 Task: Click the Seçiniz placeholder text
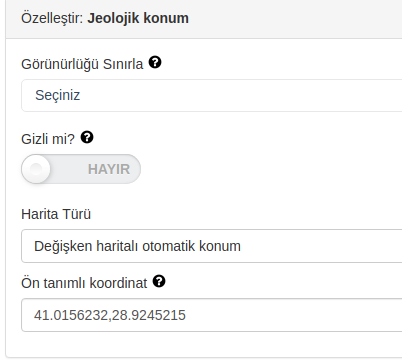pos(58,95)
